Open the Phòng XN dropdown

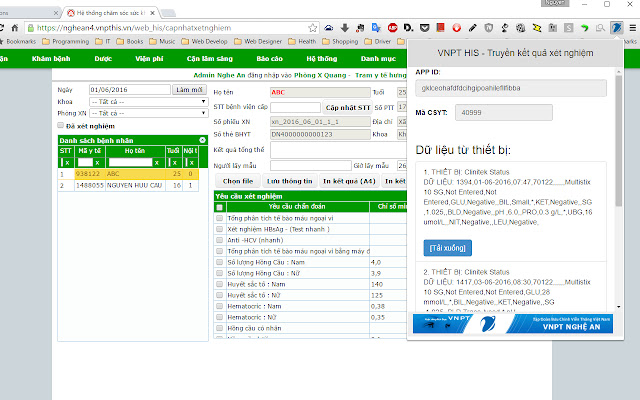pyautogui.click(x=149, y=113)
